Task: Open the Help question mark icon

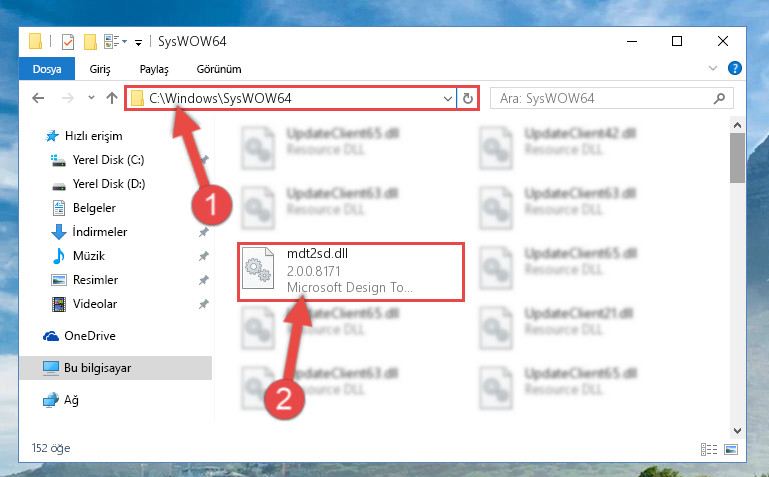Action: [x=735, y=68]
